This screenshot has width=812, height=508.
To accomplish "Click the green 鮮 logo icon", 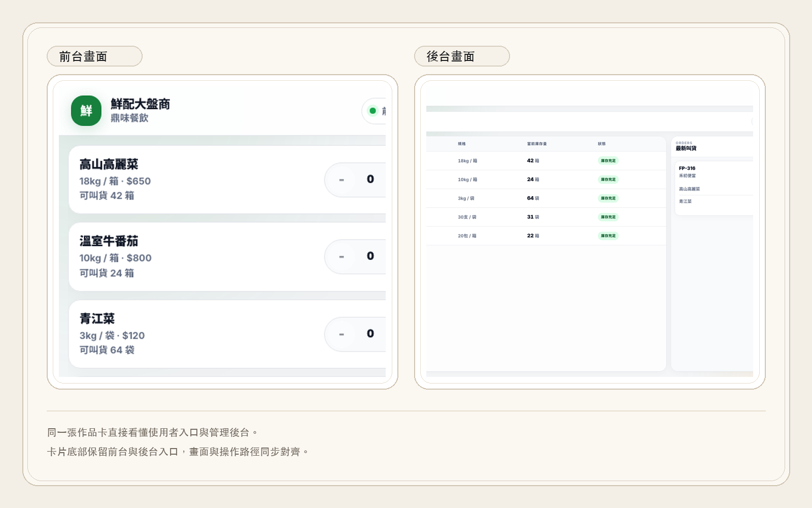I will (86, 110).
